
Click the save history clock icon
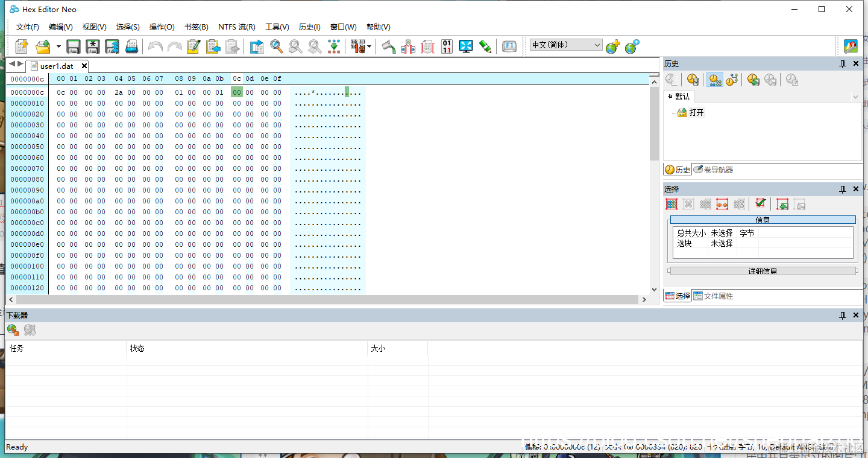pos(753,80)
